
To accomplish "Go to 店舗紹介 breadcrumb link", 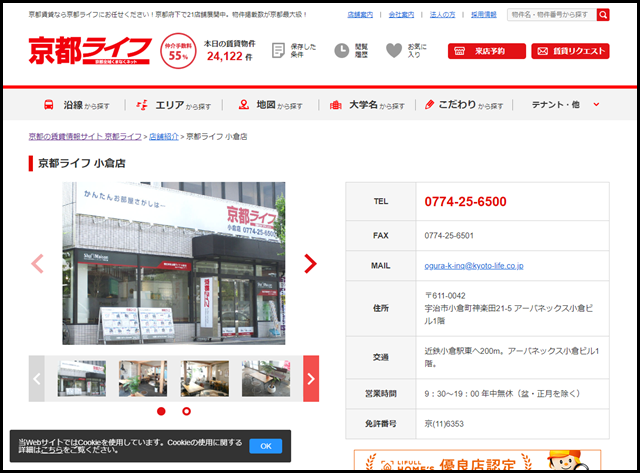I will (164, 136).
